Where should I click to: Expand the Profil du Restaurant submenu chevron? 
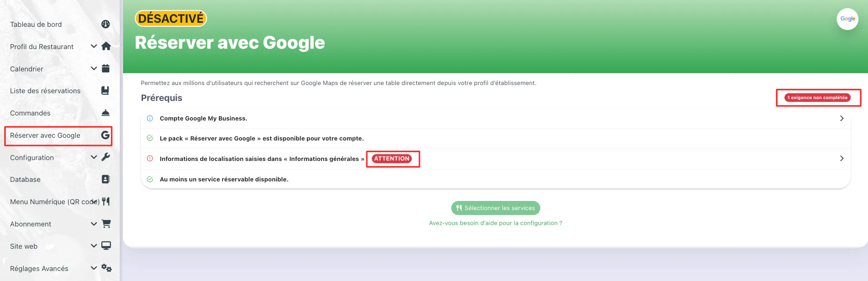click(x=94, y=46)
